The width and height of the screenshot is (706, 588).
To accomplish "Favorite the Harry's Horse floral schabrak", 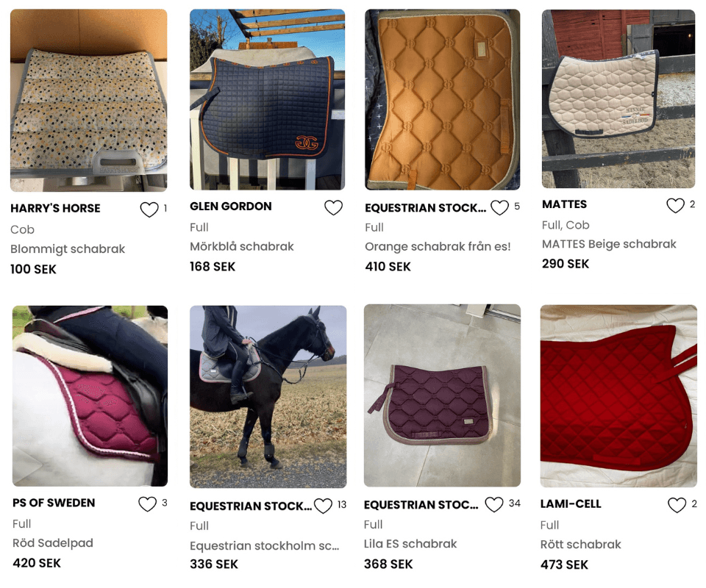I will pos(149,209).
